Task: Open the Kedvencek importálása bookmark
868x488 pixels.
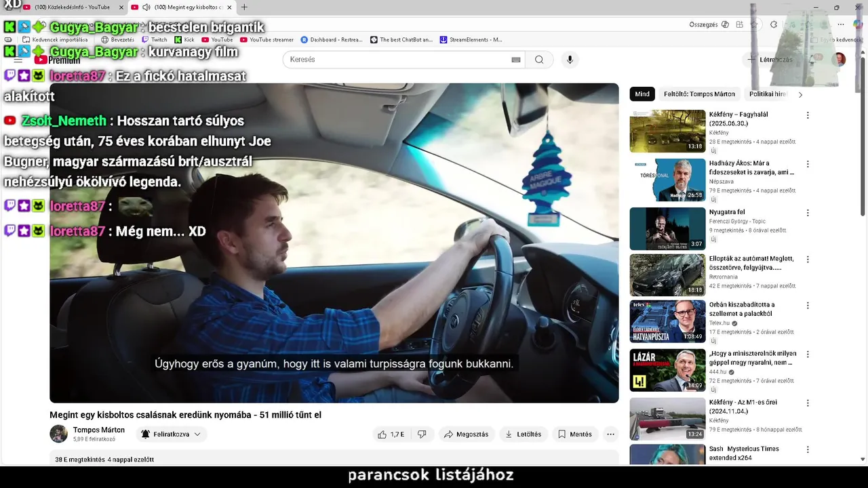Action: point(55,40)
